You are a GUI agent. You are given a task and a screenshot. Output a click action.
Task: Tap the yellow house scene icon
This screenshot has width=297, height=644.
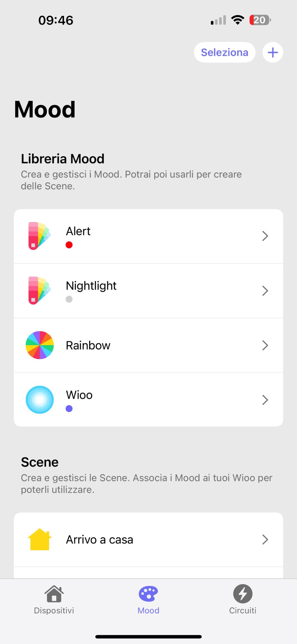[x=40, y=539]
